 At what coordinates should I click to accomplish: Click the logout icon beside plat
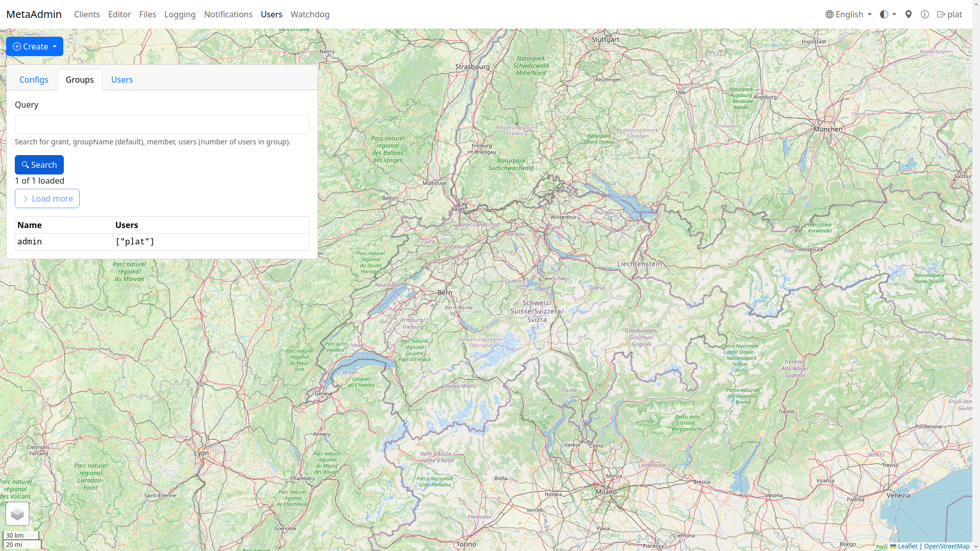tap(941, 14)
